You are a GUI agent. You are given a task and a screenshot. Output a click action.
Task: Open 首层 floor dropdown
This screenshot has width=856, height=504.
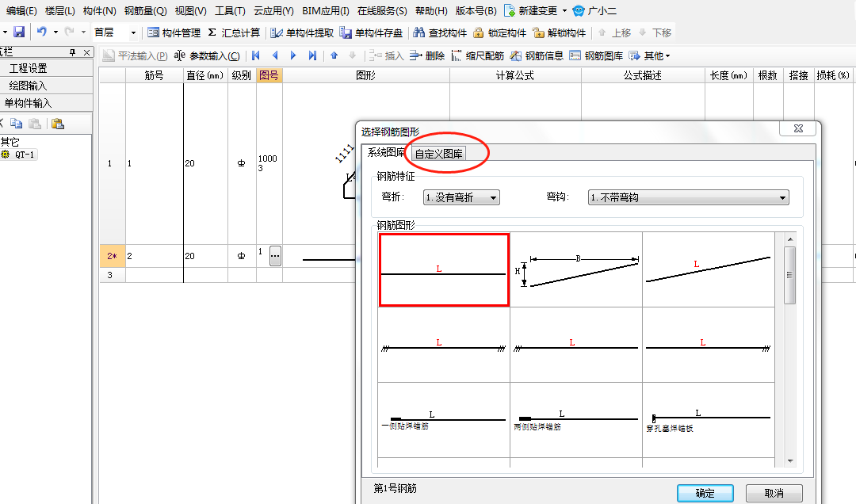tap(132, 32)
